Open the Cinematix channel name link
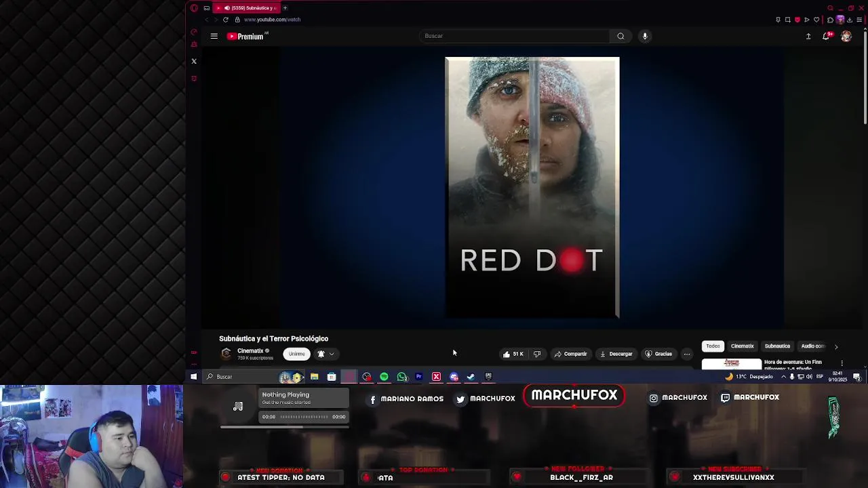The image size is (868, 488). click(x=250, y=351)
